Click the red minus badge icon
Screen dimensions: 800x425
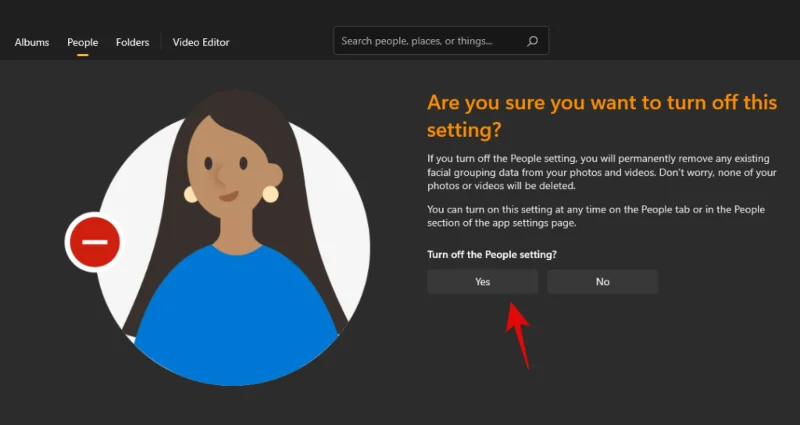(94, 242)
